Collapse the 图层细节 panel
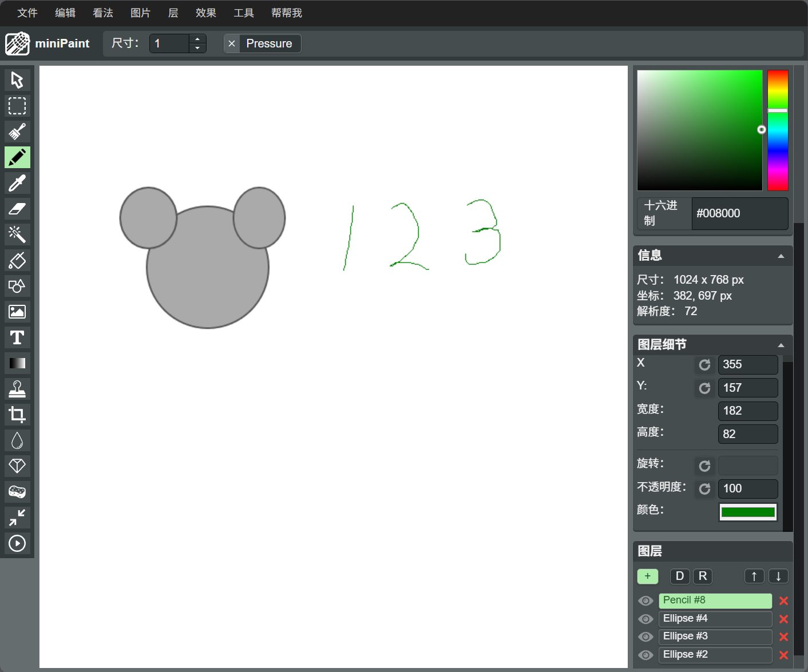The height and width of the screenshot is (672, 808). pos(781,345)
